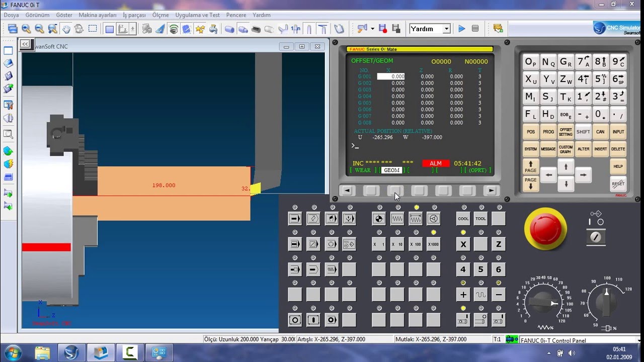Viewport: 644px width, 362px height.
Task: Select handwheel mode button
Action: click(434, 219)
